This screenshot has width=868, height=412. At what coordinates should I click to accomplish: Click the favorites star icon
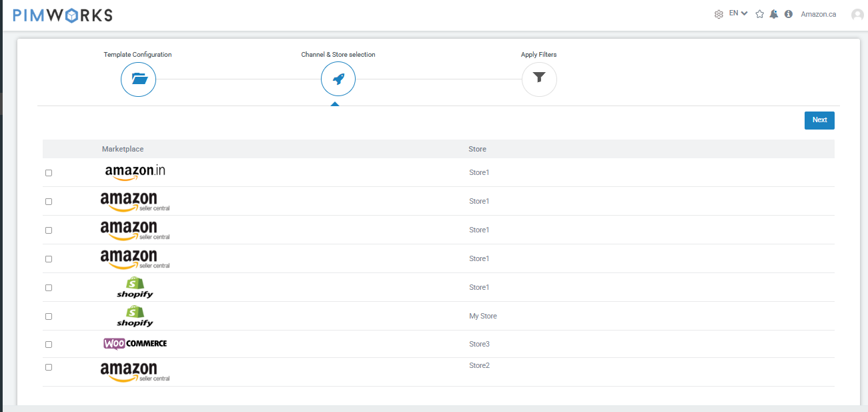coord(759,14)
